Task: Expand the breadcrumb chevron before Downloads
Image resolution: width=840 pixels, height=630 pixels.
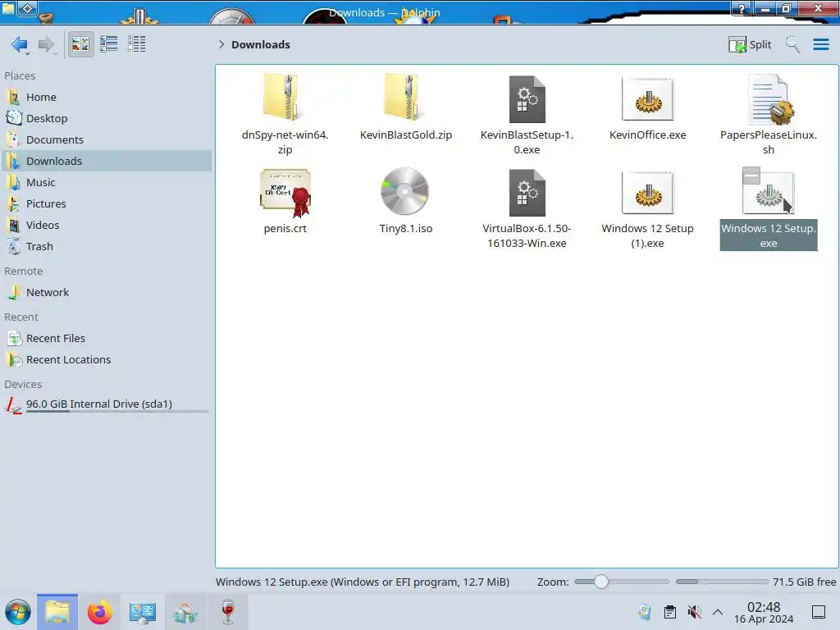Action: pos(221,44)
